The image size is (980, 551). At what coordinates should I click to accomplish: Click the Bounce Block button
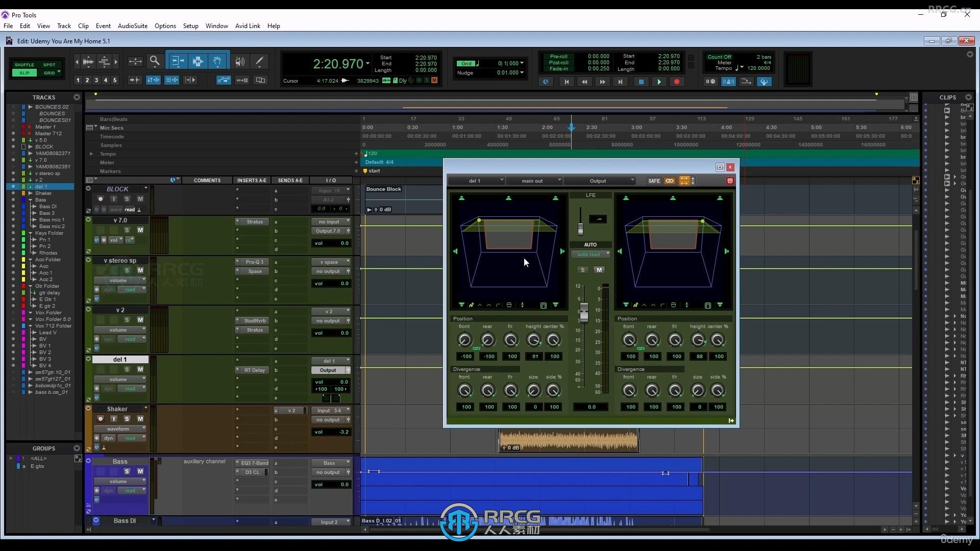[x=384, y=188]
